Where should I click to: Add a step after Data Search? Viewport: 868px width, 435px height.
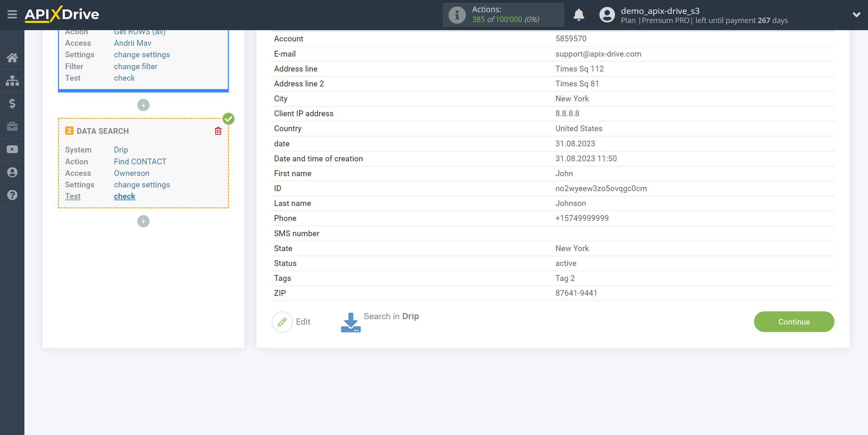(143, 222)
